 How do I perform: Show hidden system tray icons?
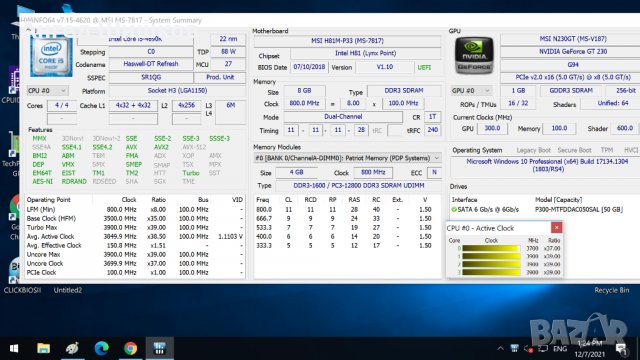[500, 349]
